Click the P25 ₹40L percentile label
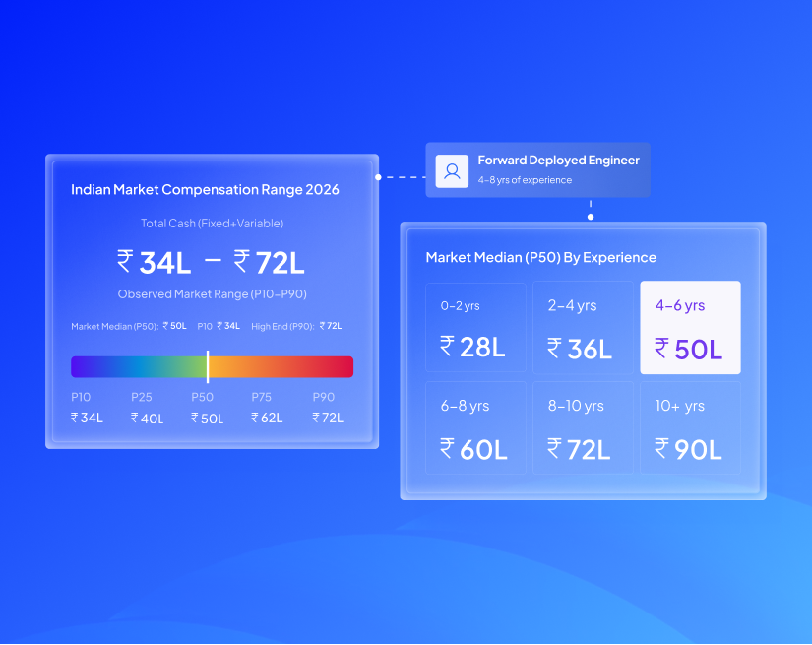The image size is (812, 645). click(x=147, y=408)
